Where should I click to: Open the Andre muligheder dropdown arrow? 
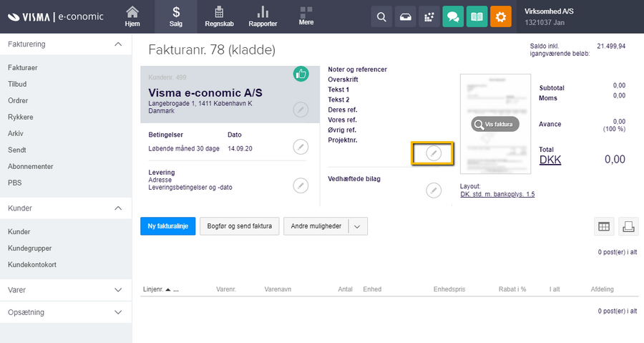358,226
